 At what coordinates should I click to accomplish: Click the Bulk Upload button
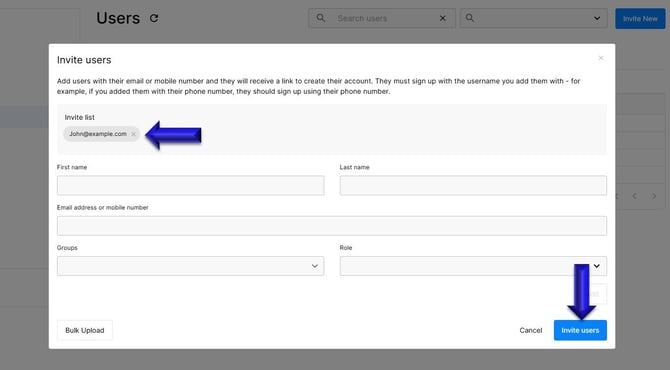[x=85, y=330]
